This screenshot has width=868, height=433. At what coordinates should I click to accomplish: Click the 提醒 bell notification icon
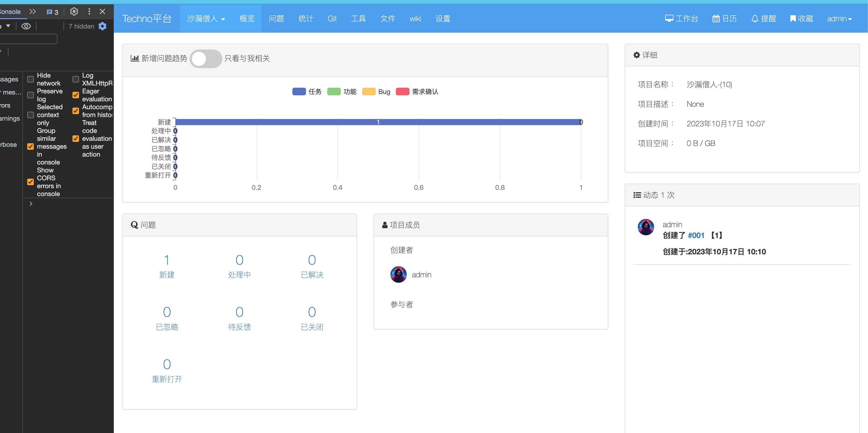click(x=755, y=19)
